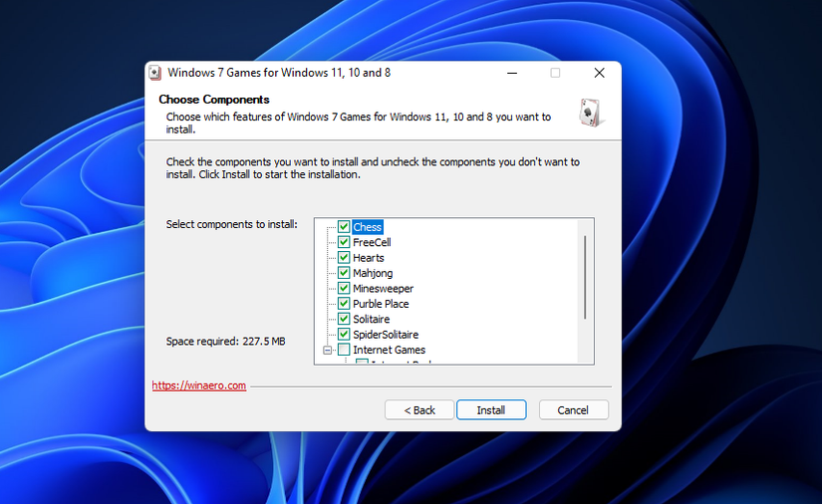Click the Choose Components heading
Image resolution: width=822 pixels, height=504 pixels.
coord(214,100)
